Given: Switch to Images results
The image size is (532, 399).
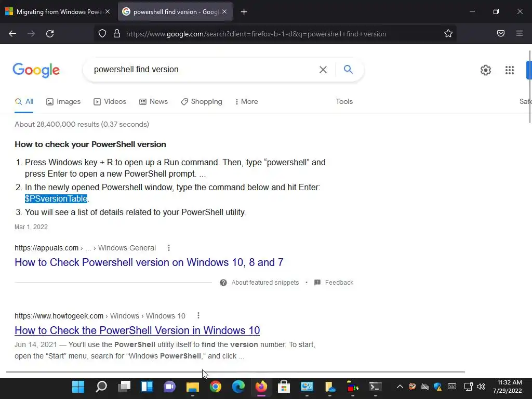Looking at the screenshot, I should tap(63, 101).
